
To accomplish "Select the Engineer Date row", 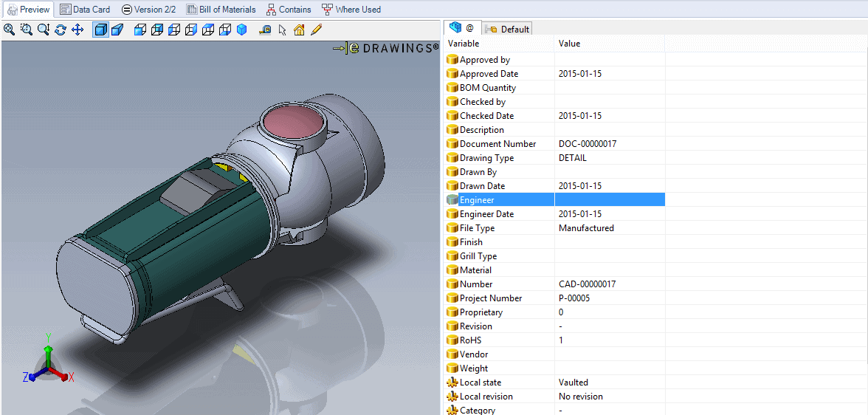I will click(x=554, y=214).
